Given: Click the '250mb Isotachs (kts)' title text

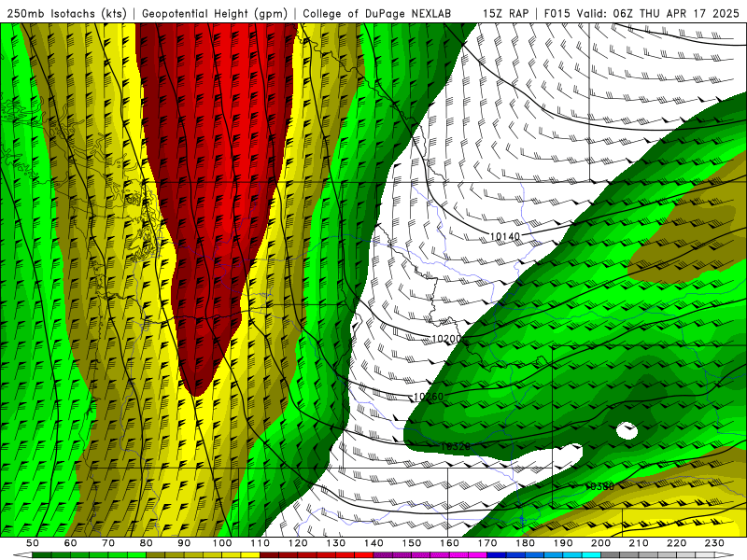Looking at the screenshot, I should 66,14.
